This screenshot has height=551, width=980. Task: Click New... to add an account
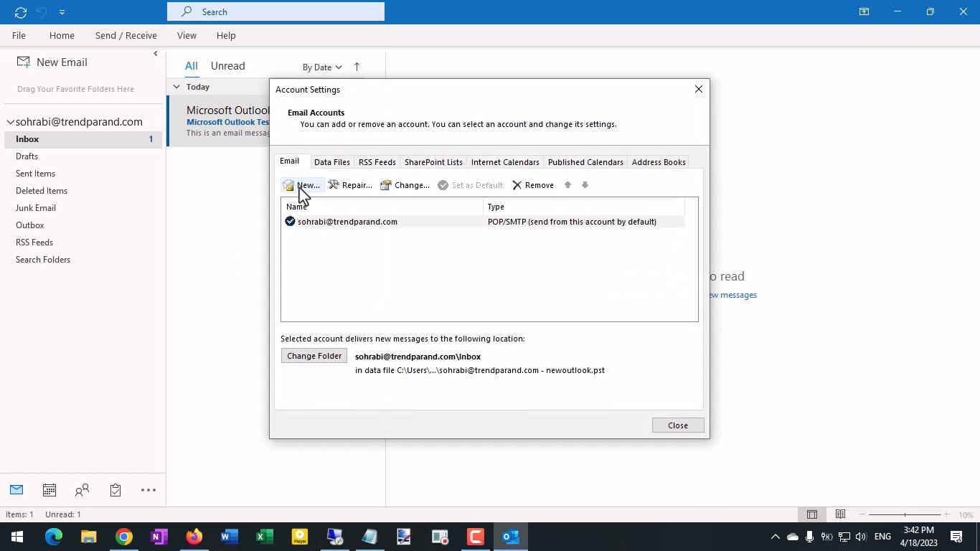301,185
